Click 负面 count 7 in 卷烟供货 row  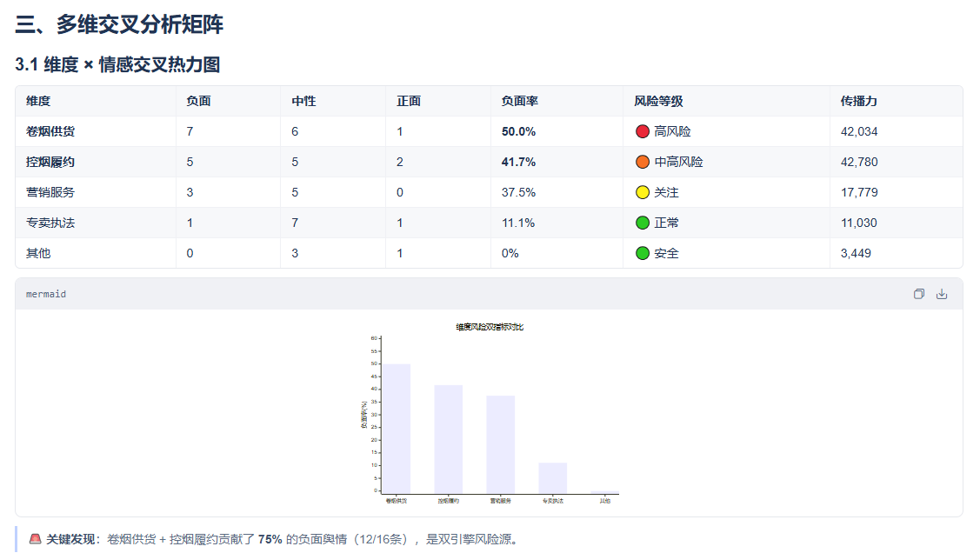pos(190,131)
